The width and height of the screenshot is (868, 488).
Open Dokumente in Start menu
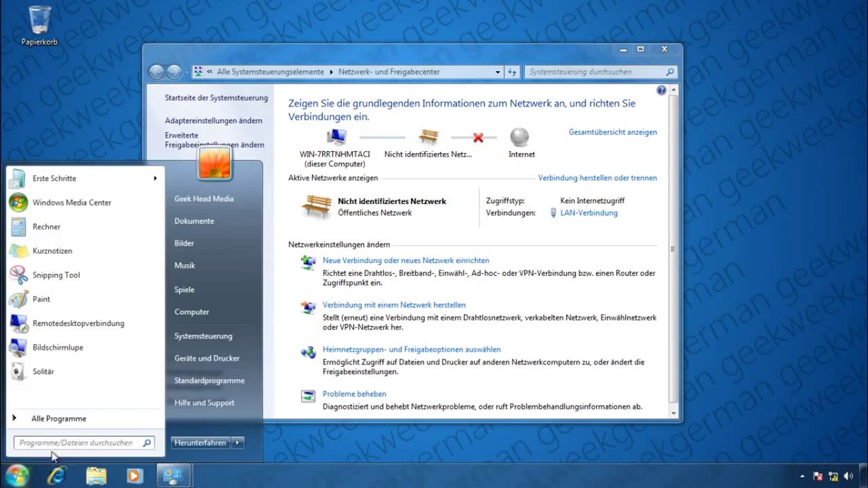(x=194, y=221)
